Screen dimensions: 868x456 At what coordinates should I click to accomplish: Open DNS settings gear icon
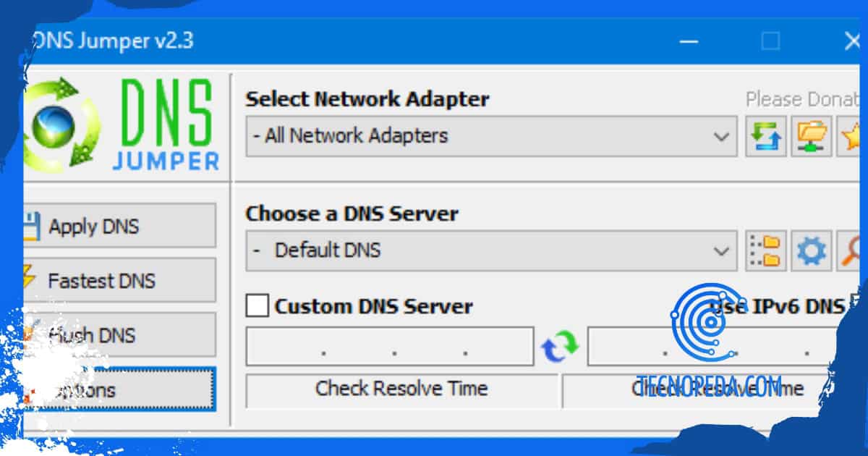click(x=812, y=251)
